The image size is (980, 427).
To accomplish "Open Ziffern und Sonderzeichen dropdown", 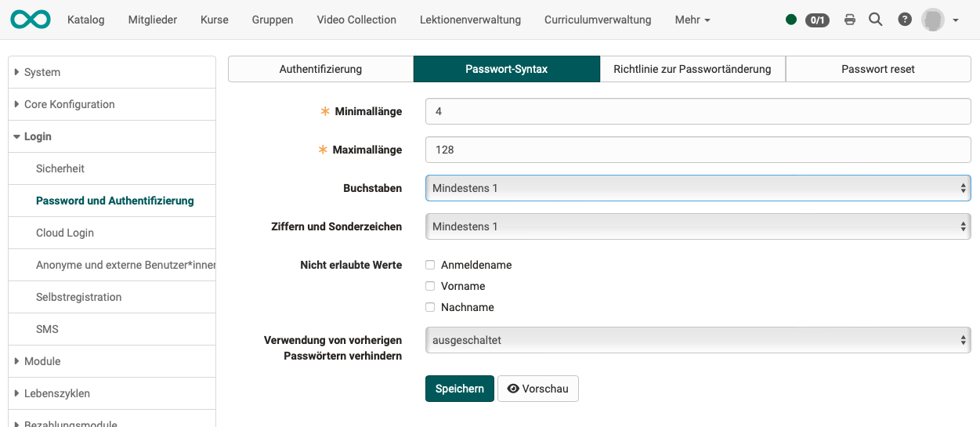I will click(x=698, y=226).
